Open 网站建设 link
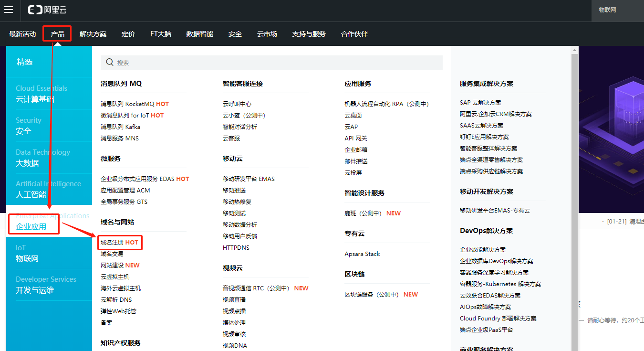This screenshot has width=644, height=351. 112,265
